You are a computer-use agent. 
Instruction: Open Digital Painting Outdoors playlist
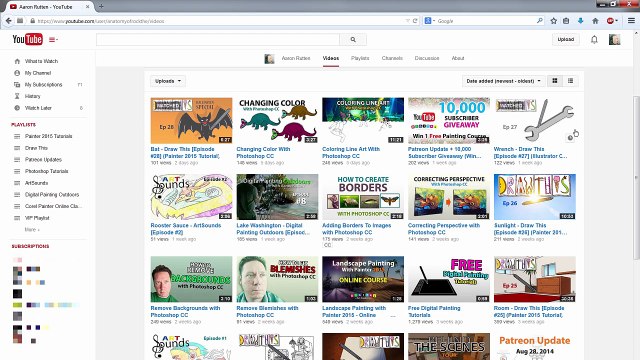tap(52, 195)
